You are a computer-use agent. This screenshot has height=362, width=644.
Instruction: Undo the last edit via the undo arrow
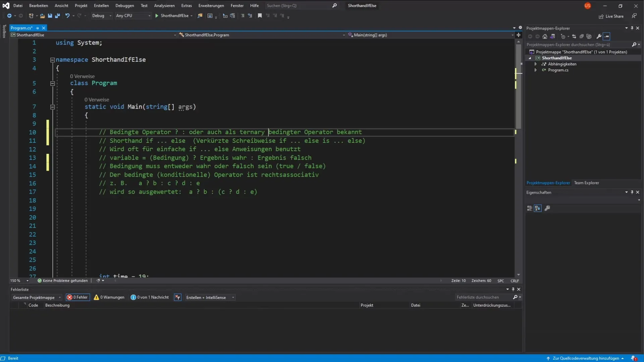67,16
